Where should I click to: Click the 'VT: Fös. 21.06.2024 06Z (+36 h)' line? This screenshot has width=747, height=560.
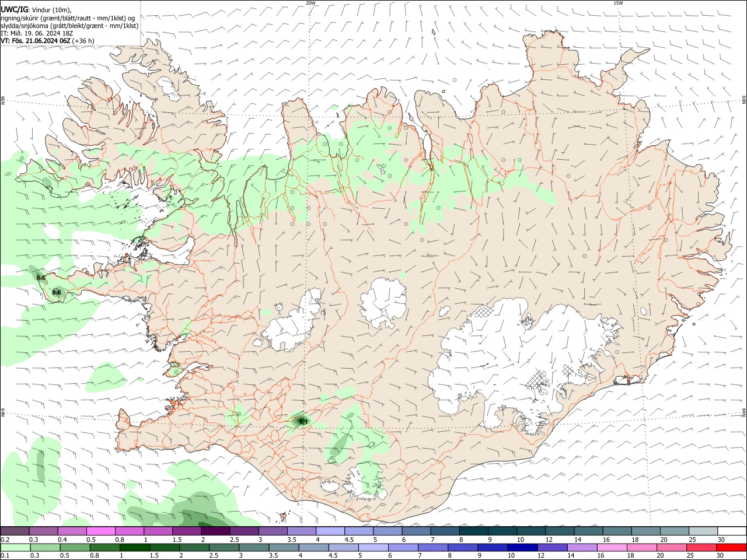(48, 41)
